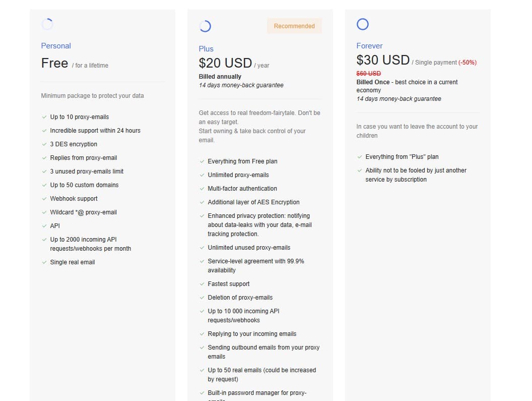Click the circle icon above Forever plan

point(362,24)
